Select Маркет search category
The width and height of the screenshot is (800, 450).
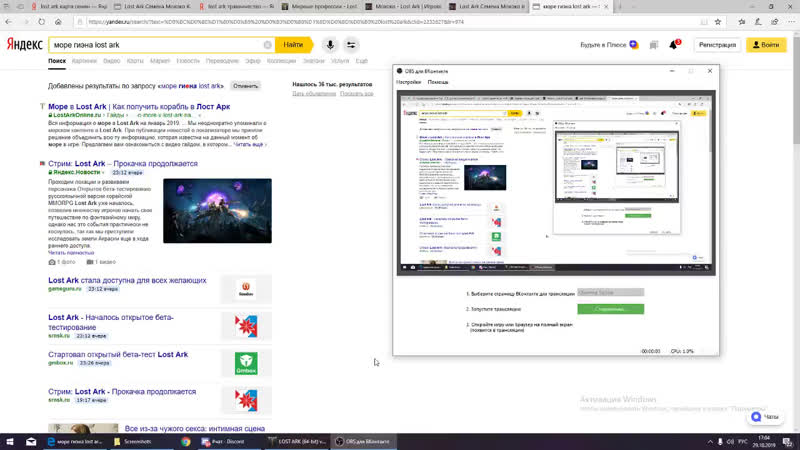(160, 61)
